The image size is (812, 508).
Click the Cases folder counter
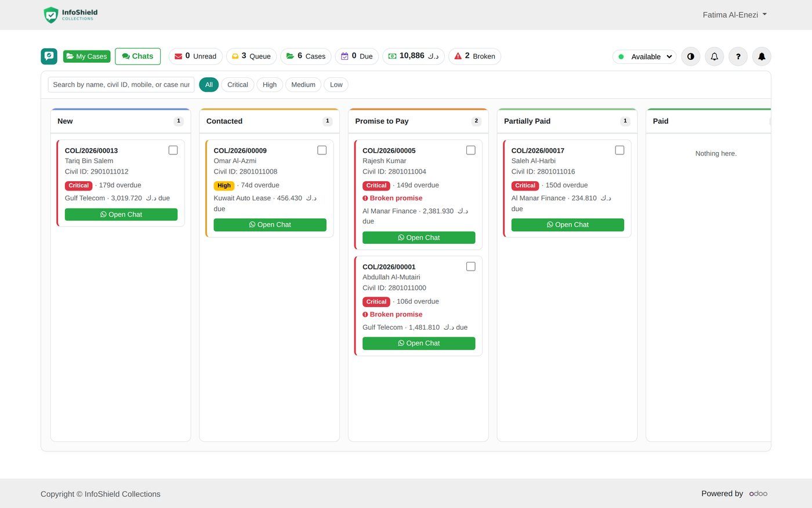click(x=306, y=56)
